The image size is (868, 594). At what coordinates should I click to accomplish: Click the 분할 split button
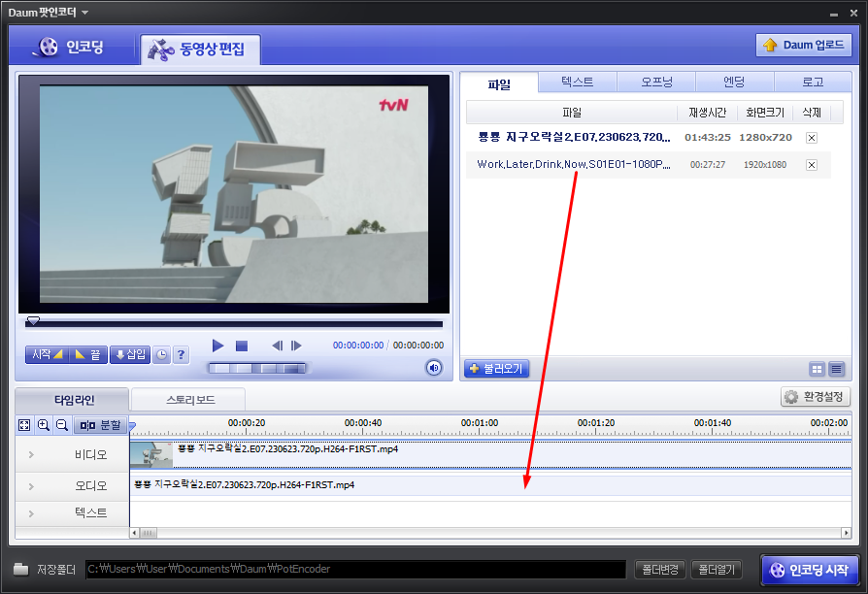[100, 425]
